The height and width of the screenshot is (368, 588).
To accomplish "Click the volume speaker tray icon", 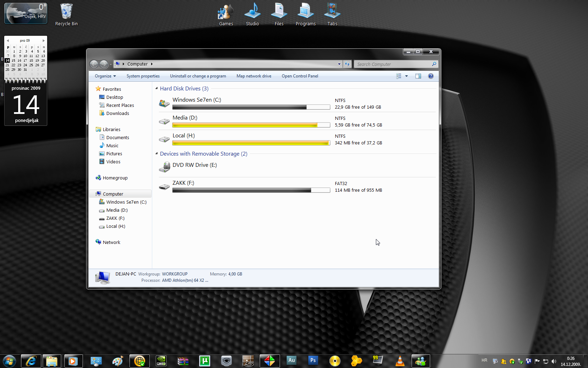I will click(554, 361).
